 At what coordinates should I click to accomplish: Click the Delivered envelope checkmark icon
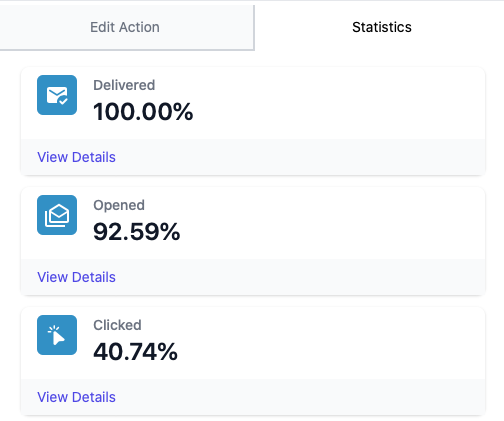[x=57, y=95]
